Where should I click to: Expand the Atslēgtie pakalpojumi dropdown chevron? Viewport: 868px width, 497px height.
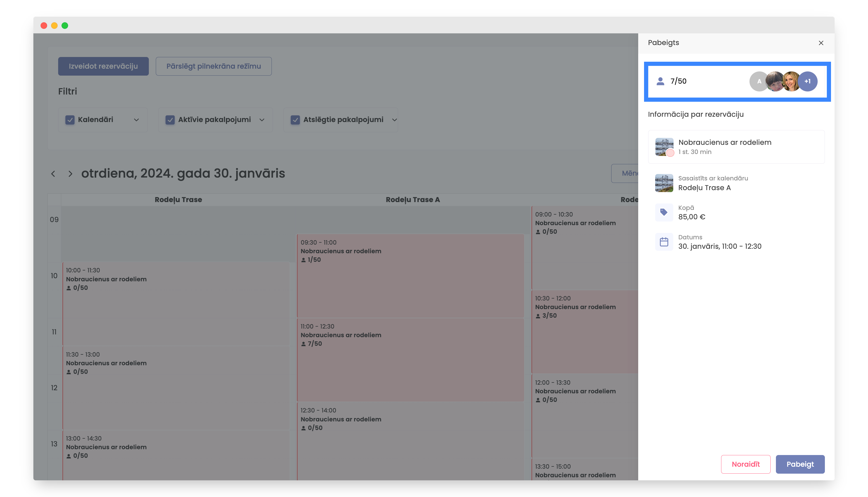[x=394, y=120]
